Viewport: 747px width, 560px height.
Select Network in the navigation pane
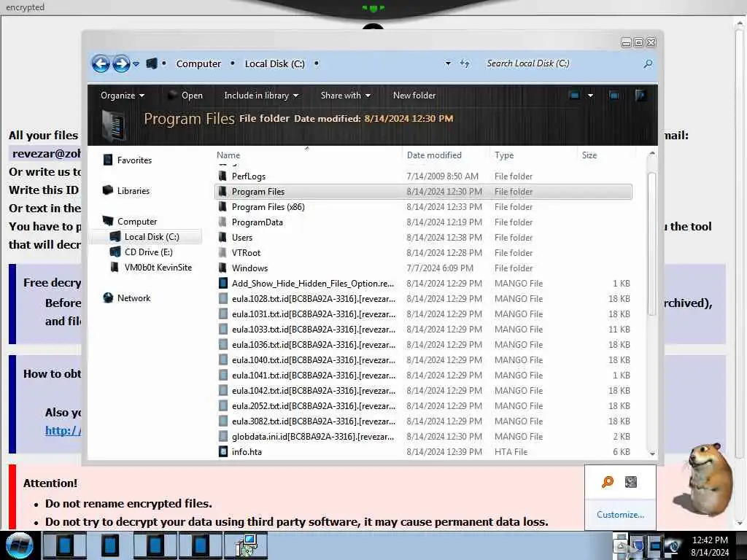127,297
